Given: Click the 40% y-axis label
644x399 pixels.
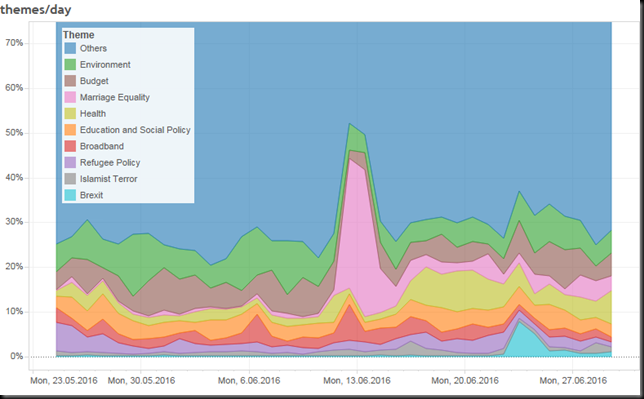Looking at the screenshot, I should (x=14, y=178).
